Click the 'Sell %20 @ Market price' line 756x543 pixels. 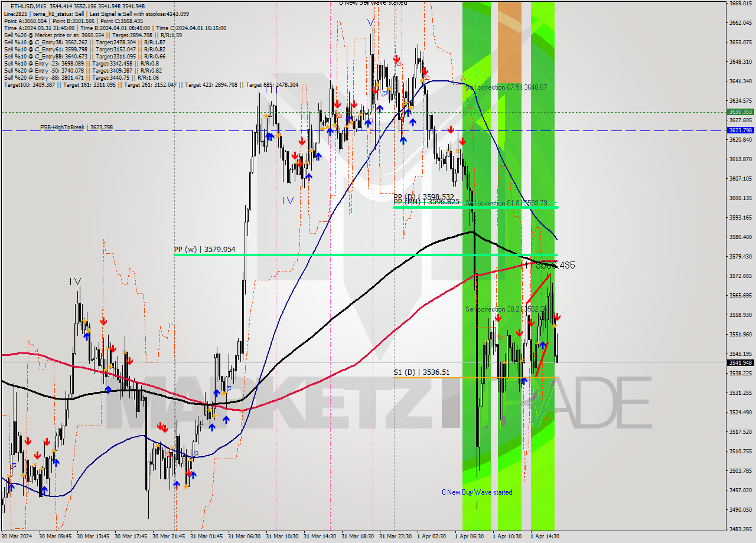click(93, 35)
